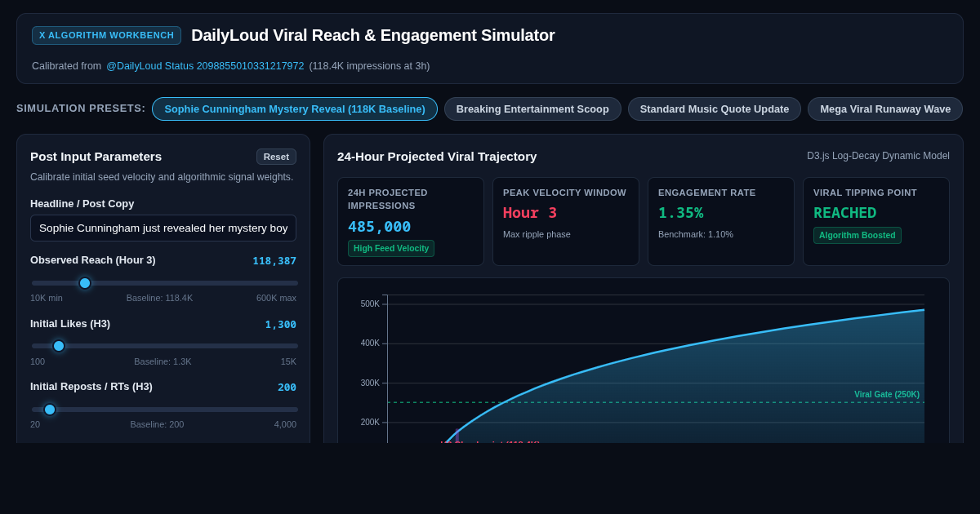Click the Algorithm Boosted badge

857,235
